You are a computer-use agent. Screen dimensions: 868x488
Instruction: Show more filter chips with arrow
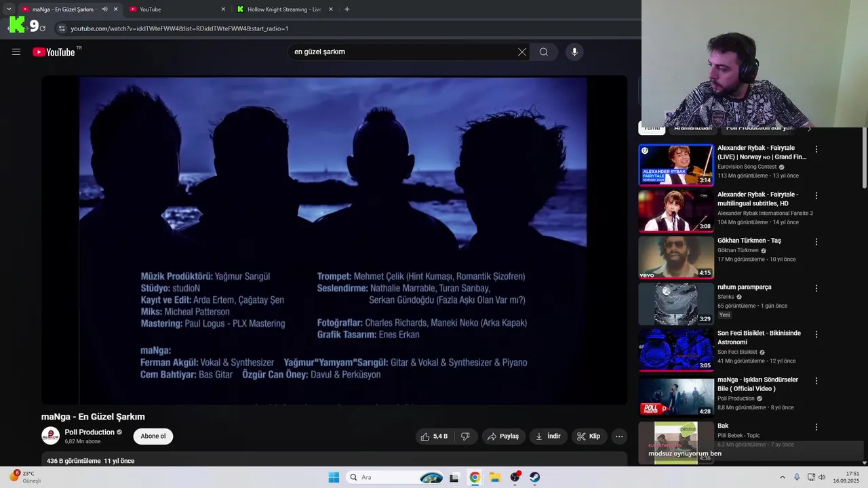808,128
